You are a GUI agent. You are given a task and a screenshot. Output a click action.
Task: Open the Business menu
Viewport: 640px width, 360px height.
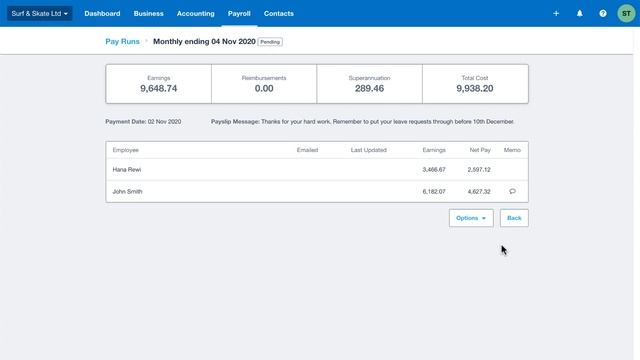coord(149,13)
